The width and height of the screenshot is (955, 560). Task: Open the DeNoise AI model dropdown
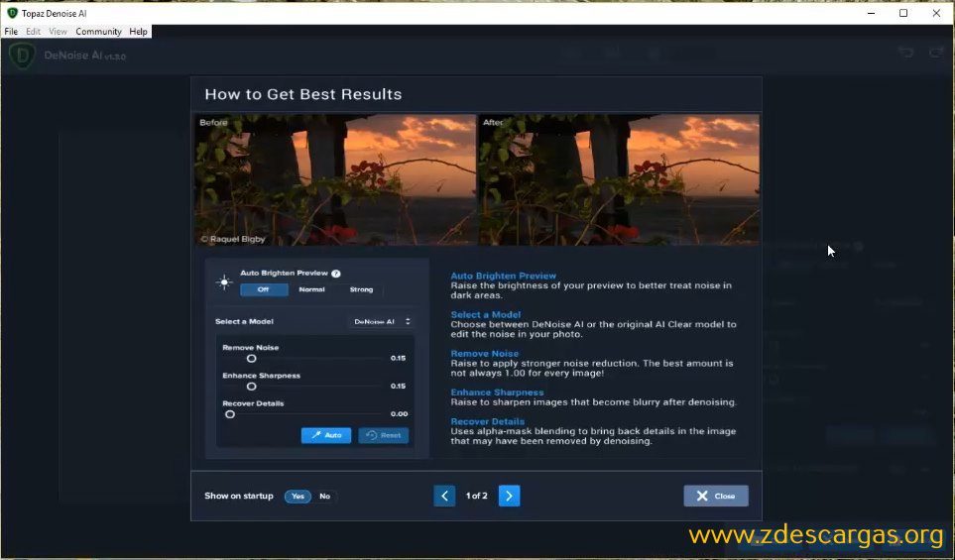point(383,321)
